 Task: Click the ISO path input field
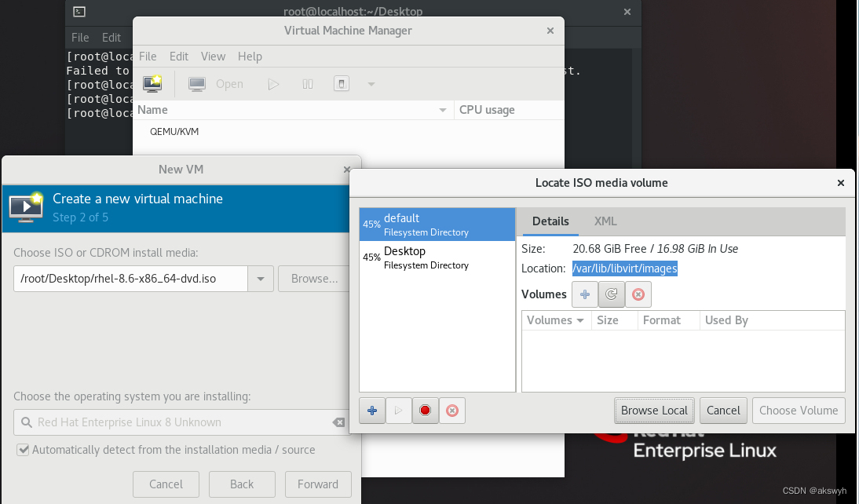pyautogui.click(x=130, y=279)
